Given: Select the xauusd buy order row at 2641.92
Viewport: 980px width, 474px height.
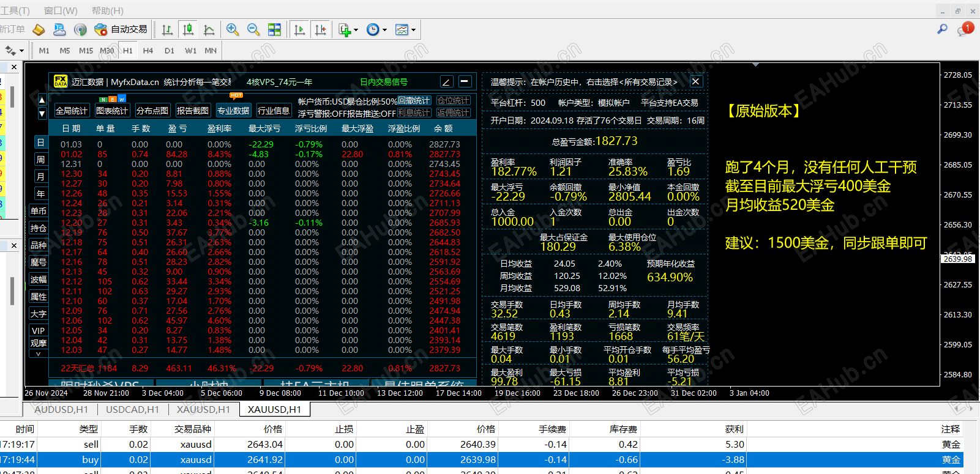Looking at the screenshot, I should [x=482, y=459].
